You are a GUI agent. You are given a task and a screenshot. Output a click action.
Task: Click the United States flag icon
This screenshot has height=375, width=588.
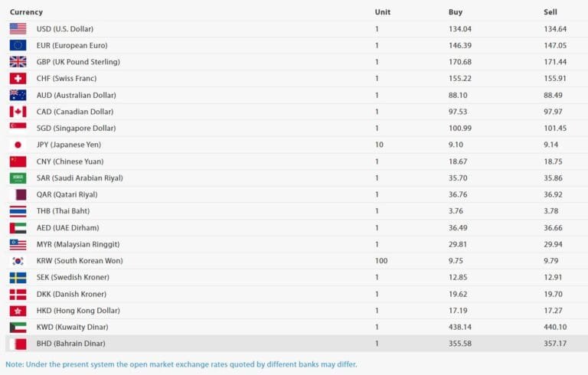18,28
